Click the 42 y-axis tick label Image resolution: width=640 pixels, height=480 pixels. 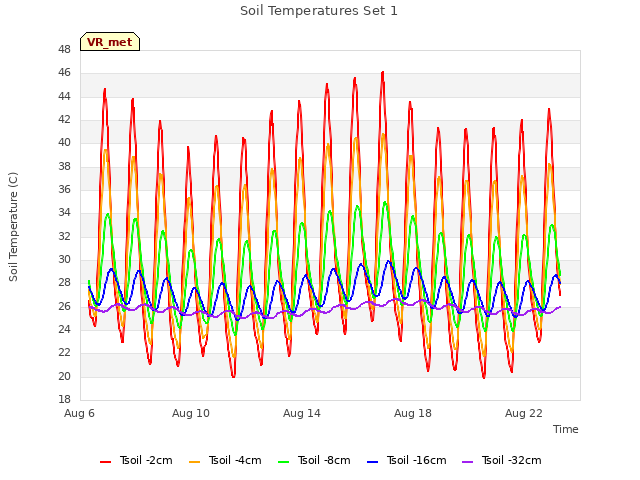(x=64, y=120)
